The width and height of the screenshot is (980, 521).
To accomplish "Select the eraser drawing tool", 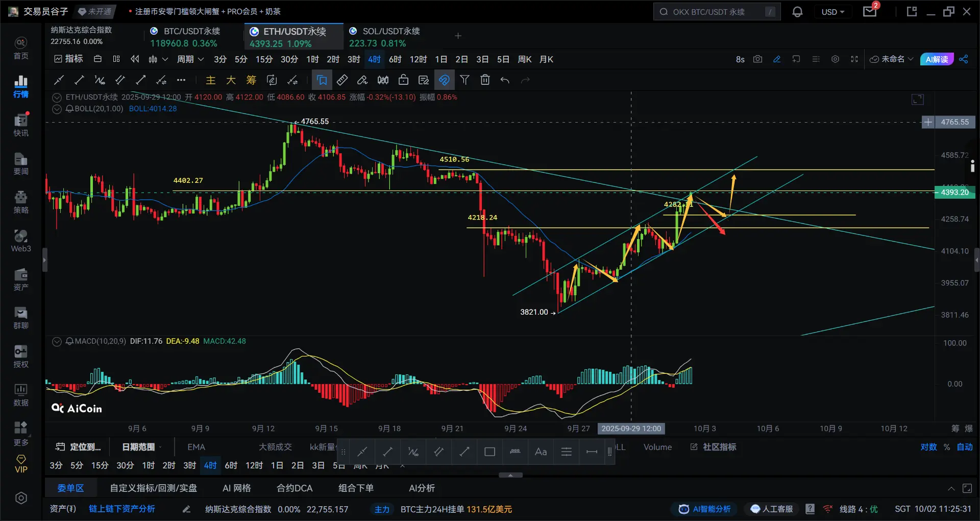I will tap(362, 80).
